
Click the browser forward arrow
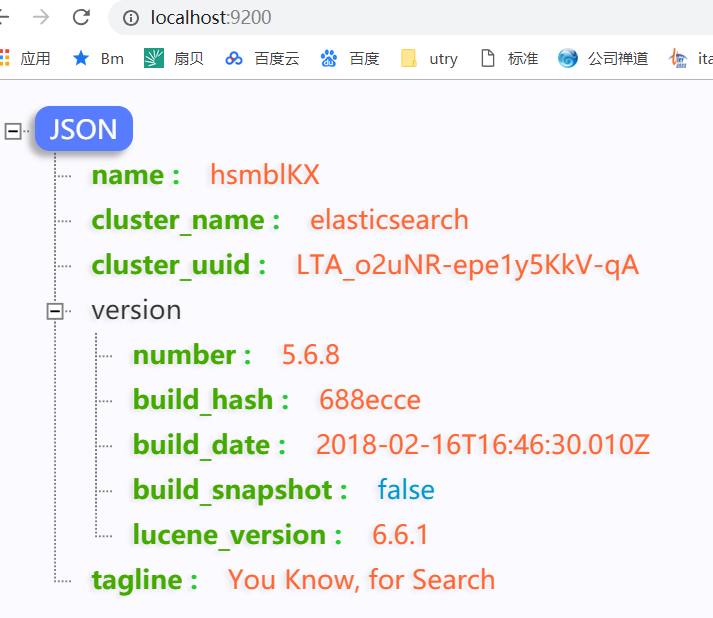click(x=41, y=17)
